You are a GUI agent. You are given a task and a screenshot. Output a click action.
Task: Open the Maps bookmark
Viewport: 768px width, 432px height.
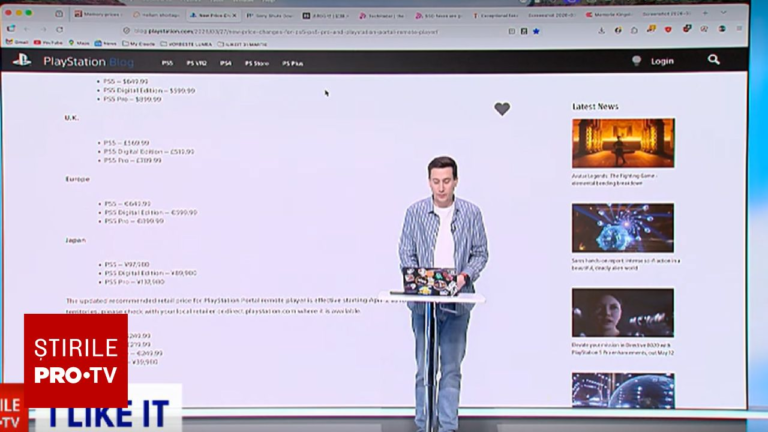coord(79,43)
